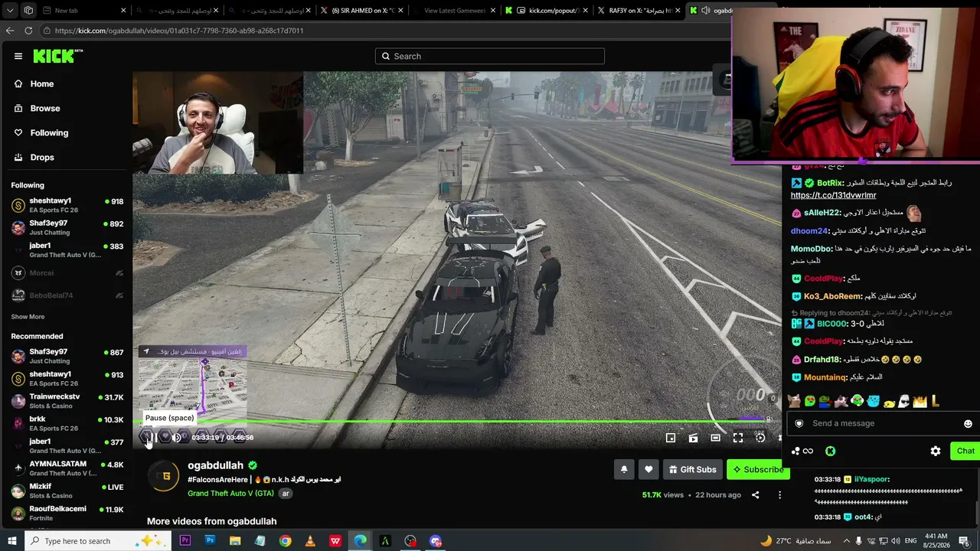
Task: Mute the video player volume
Action: [x=177, y=438]
